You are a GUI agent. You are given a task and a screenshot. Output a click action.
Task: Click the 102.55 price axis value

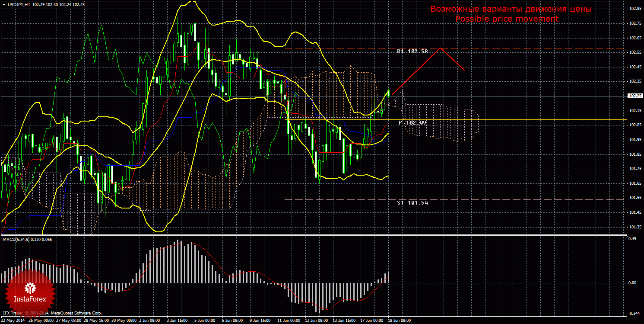tap(634, 52)
